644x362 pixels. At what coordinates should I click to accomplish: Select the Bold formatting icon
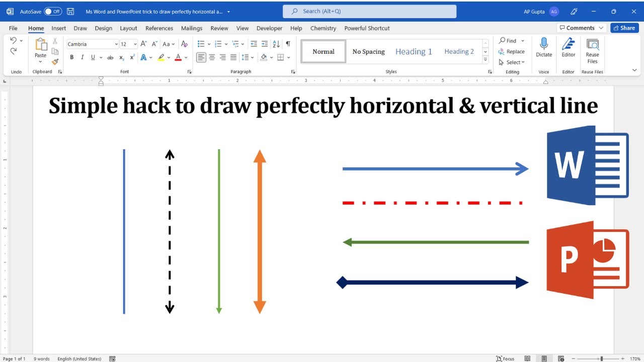pyautogui.click(x=71, y=57)
